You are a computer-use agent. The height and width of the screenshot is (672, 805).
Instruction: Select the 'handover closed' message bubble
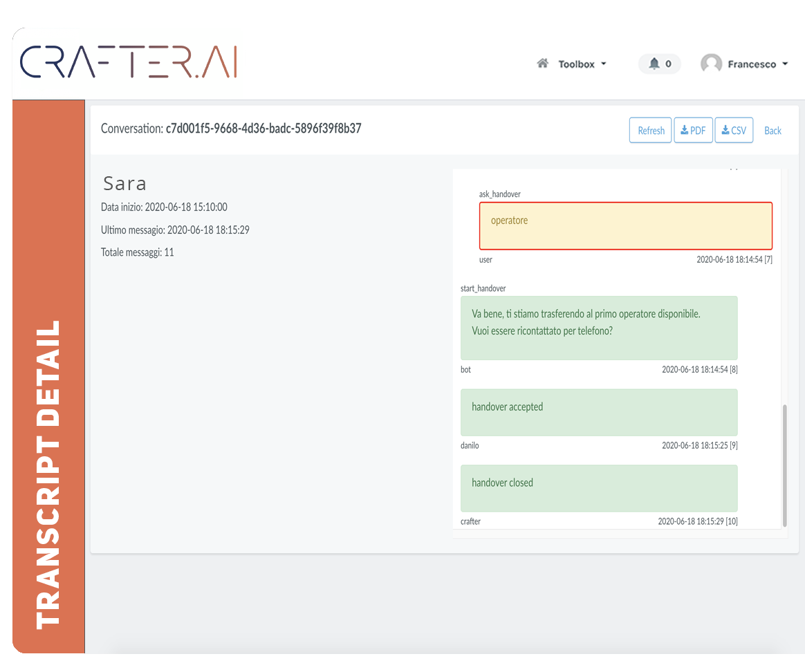tap(599, 488)
